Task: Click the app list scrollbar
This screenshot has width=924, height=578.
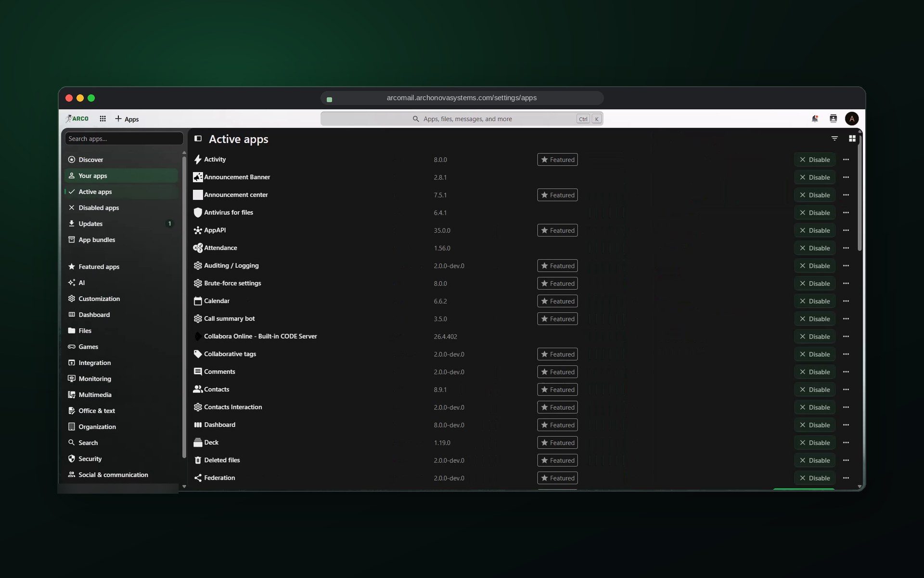Action: (x=860, y=193)
